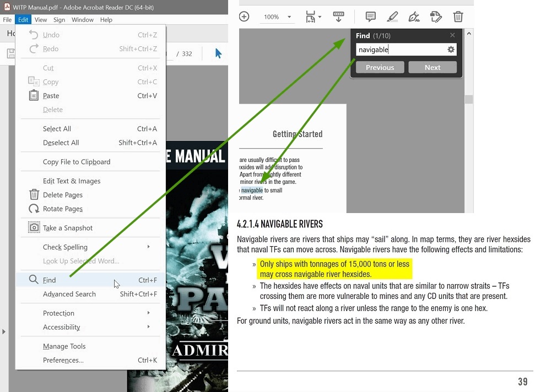
Task: Select Copy File to Clipboard
Action: [91, 162]
